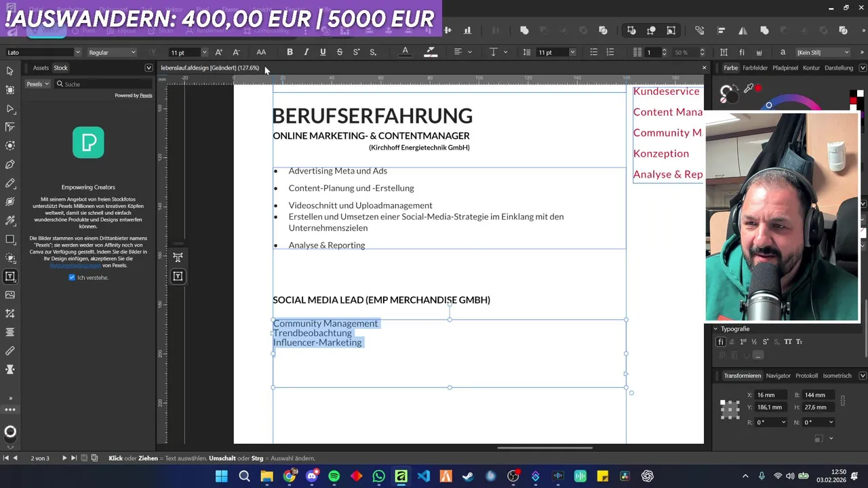Screen dimensions: 868x488
Task: Open the Regular font style dropdown
Action: point(133,52)
